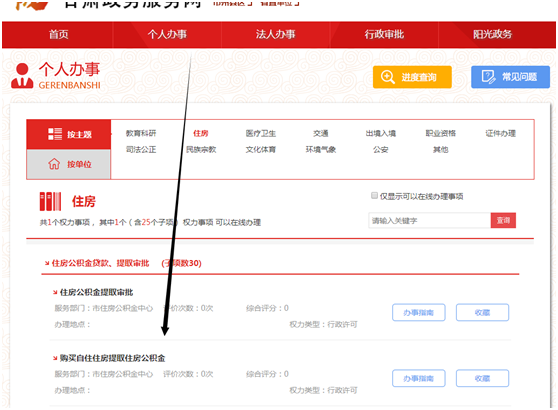Expand 购买自住住房提取住房公积金 item arrow
Viewport: 558px width, 410px height.
click(x=55, y=358)
